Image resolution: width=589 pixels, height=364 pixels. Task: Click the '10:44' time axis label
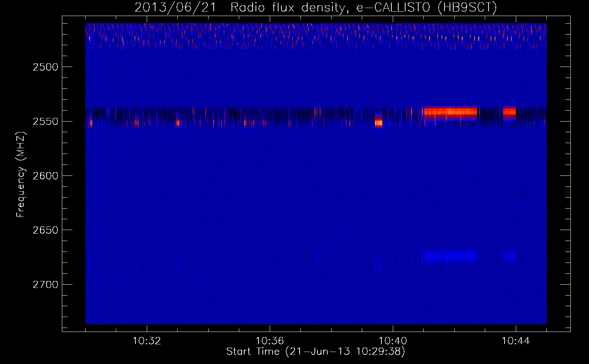tap(516, 341)
